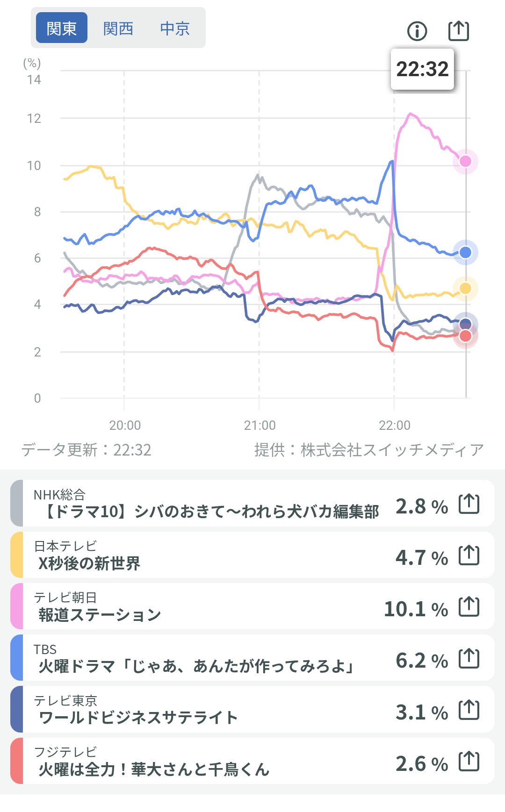Click the gray NHK総合 color swatch
Image resolution: width=505 pixels, height=812 pixels.
(16, 503)
